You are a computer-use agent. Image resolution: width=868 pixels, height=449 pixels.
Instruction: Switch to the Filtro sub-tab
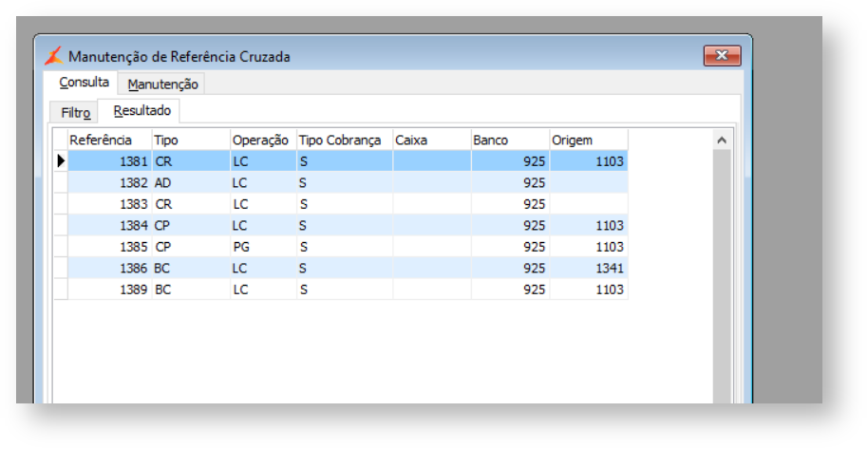(75, 113)
